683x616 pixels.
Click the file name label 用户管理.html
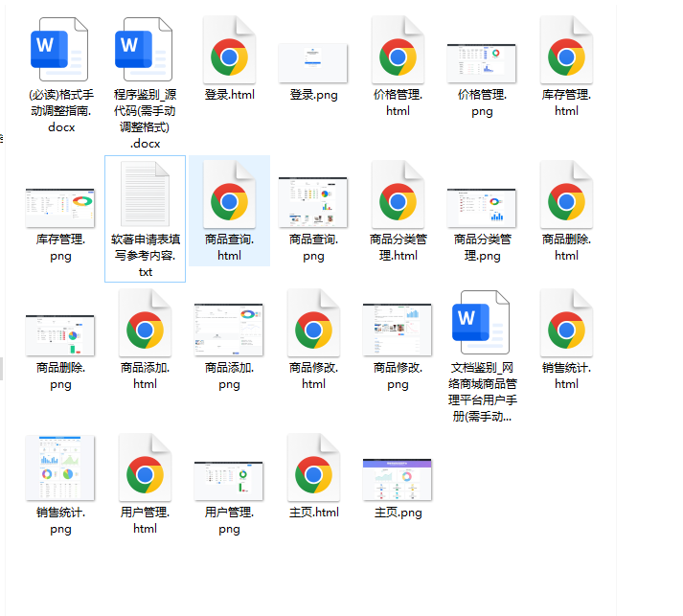tap(145, 520)
